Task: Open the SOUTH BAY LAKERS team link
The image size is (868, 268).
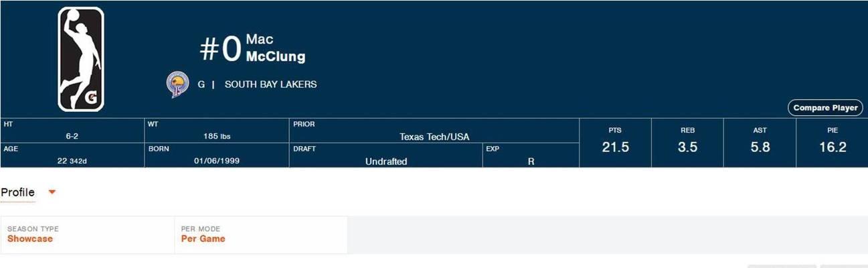Action: [x=270, y=84]
